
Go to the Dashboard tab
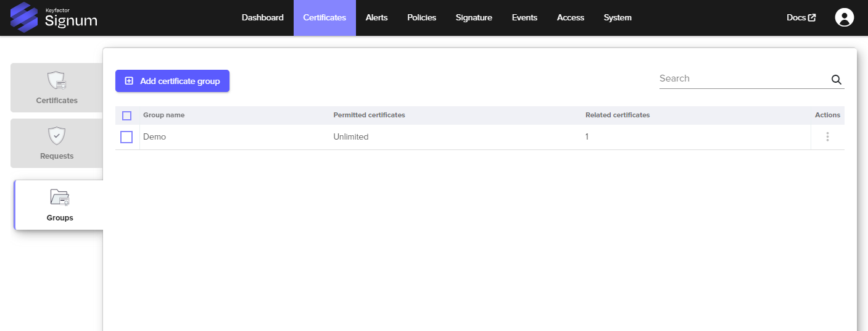[262, 17]
